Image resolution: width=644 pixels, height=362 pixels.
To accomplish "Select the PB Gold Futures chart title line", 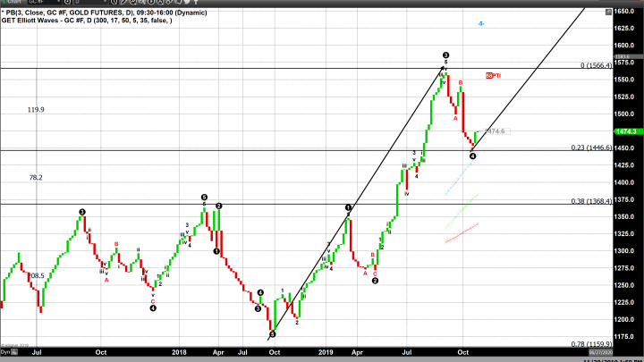I will pyautogui.click(x=104, y=13).
